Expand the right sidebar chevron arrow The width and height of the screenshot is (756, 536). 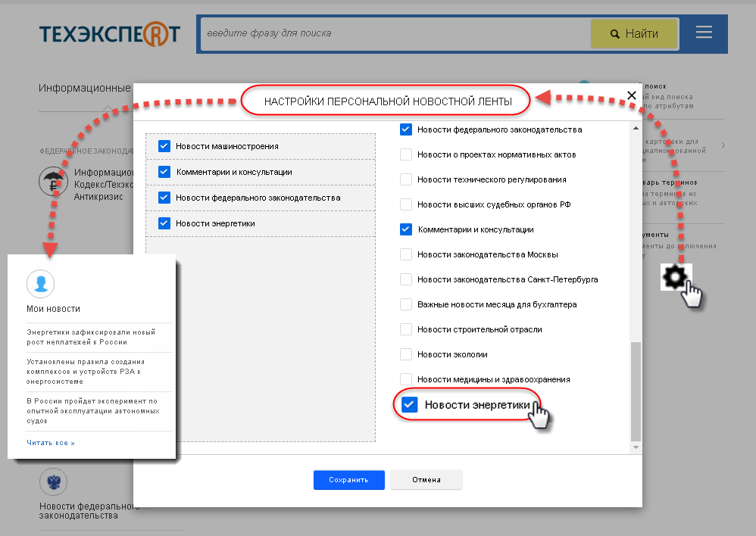(723, 145)
